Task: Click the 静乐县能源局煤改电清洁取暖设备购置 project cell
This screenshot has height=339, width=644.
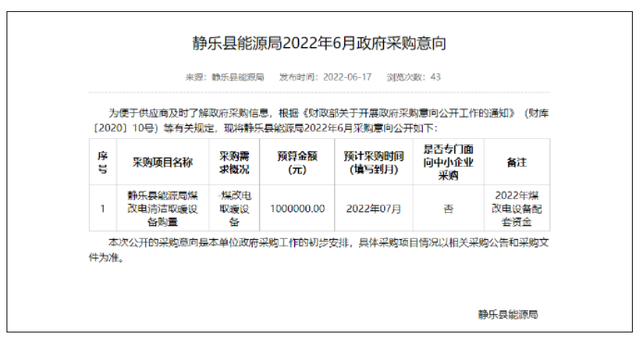Action: click(163, 208)
